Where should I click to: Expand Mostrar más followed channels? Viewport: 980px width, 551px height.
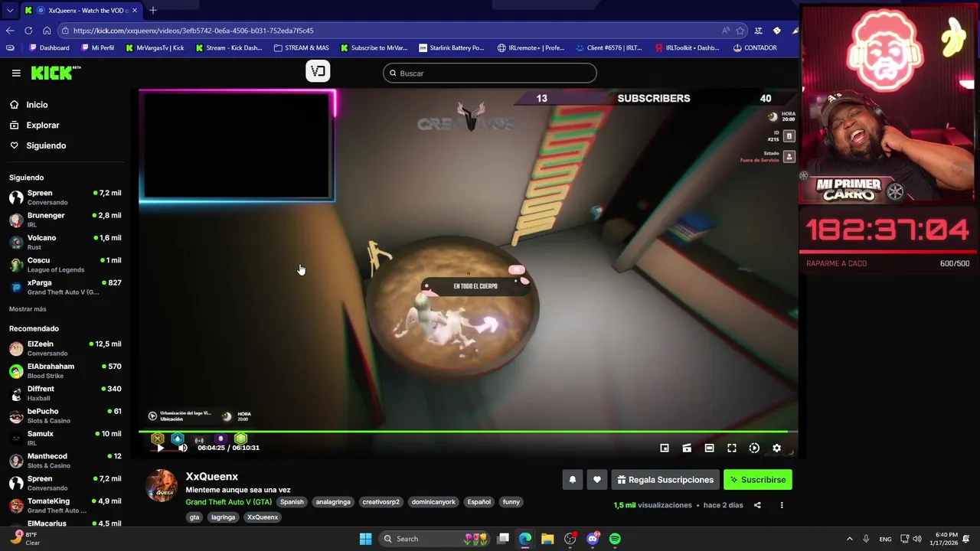click(28, 309)
